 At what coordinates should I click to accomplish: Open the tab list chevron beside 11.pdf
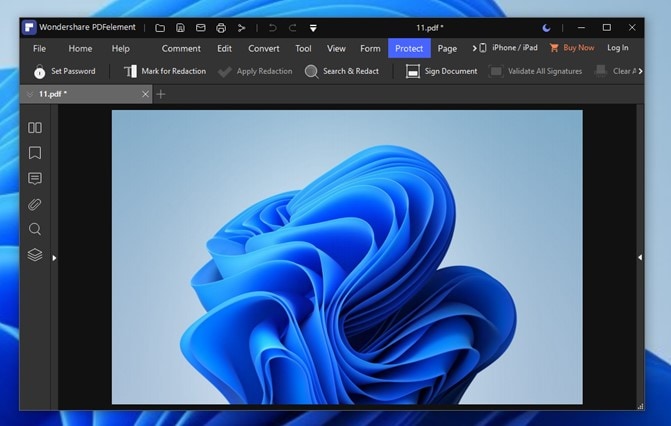tap(30, 94)
